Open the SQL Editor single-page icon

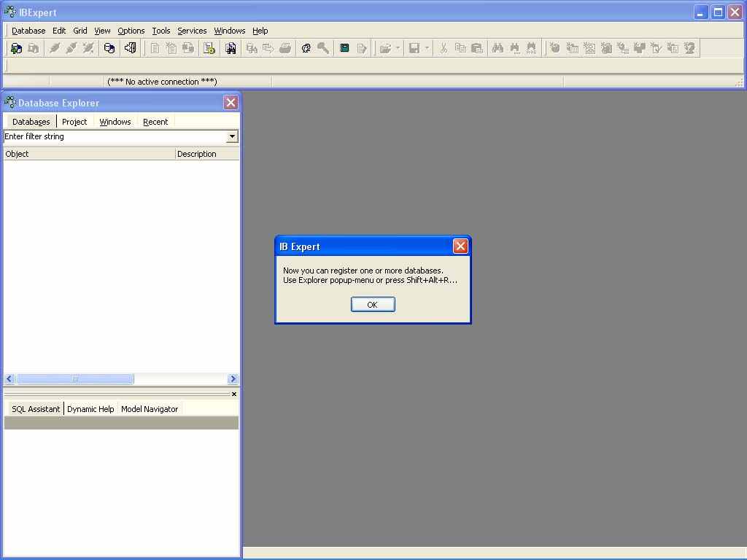click(x=155, y=48)
